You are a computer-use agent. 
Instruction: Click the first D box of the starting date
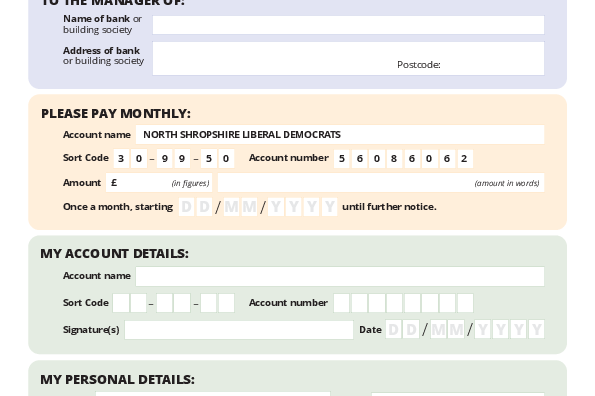click(x=186, y=207)
